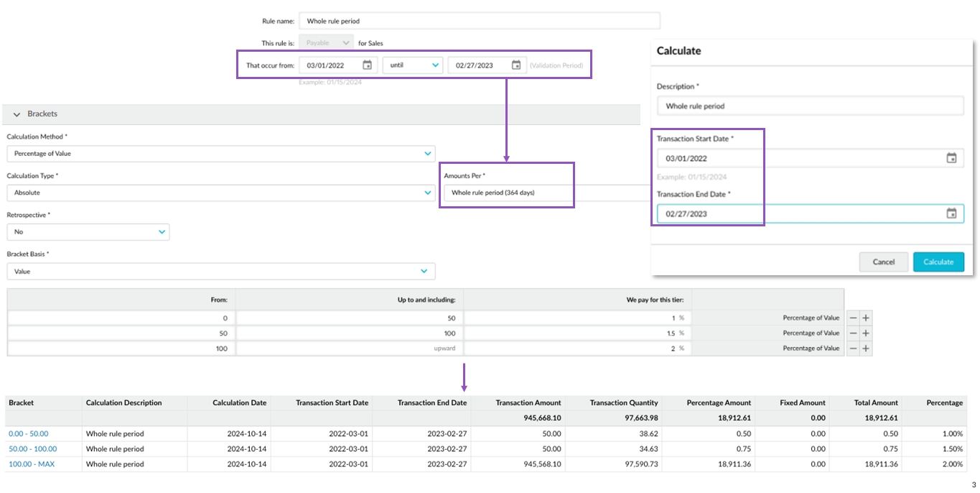Remove the 1.5% bracket tier row
The height and width of the screenshot is (493, 980).
tap(853, 333)
